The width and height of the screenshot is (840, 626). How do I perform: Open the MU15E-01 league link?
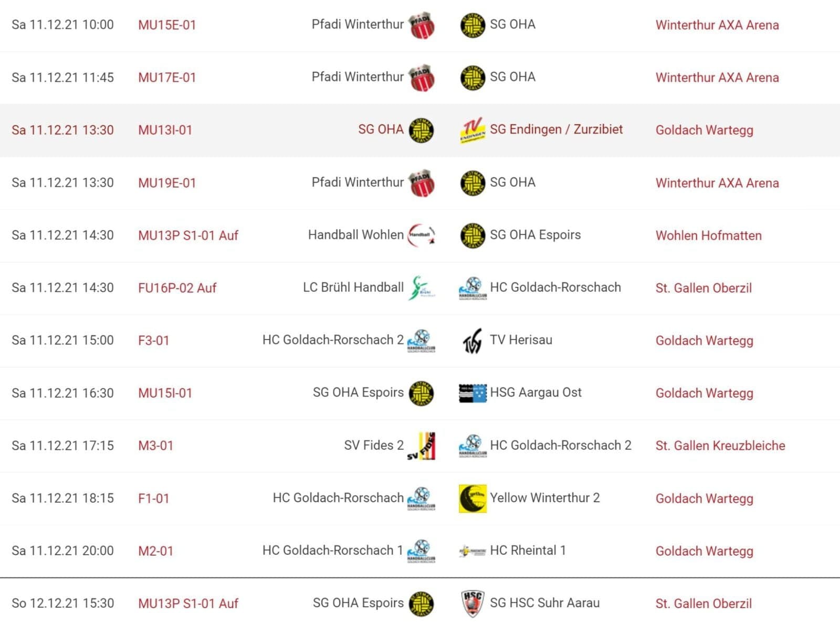[x=167, y=25]
